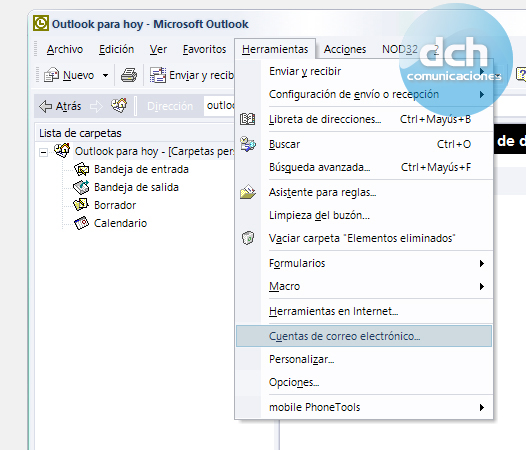Click the Libreta de direcciones book icon
This screenshot has width=526, height=450.
[x=248, y=119]
